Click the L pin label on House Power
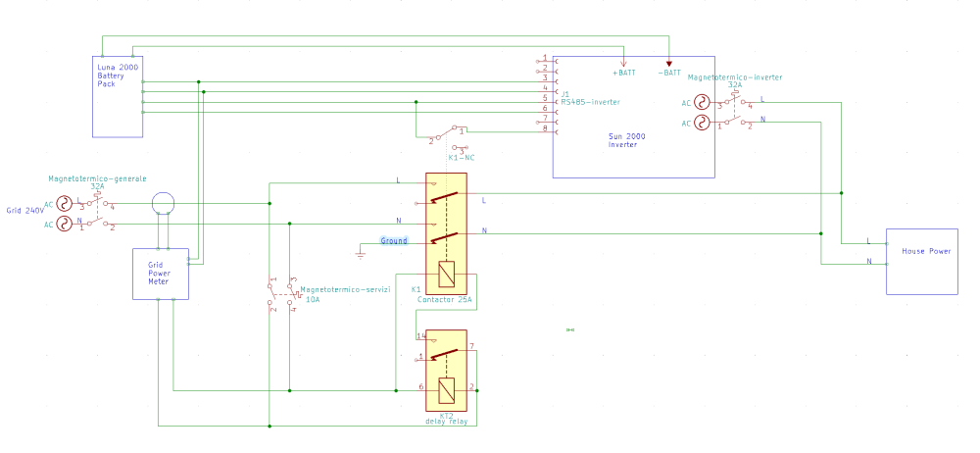980x453 pixels. [868, 240]
